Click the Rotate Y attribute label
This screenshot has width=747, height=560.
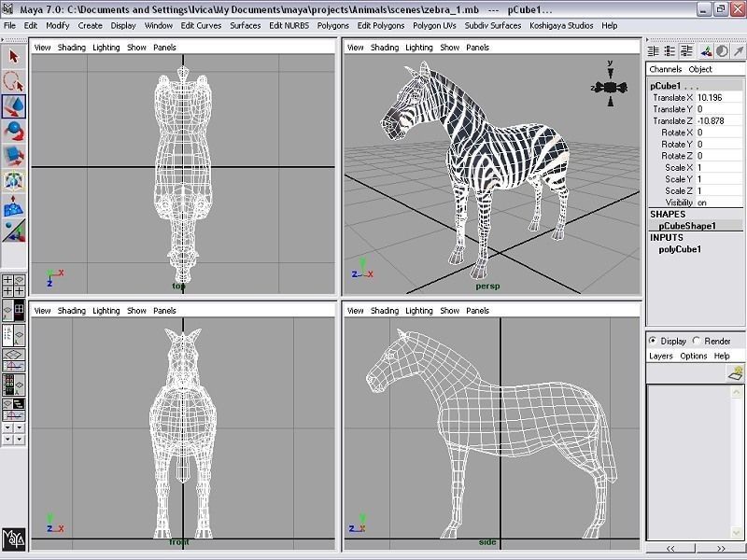coord(676,145)
